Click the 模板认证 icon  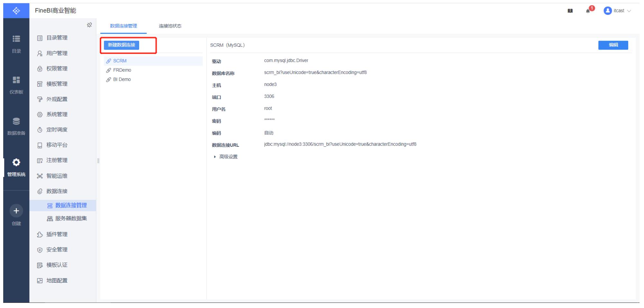point(40,265)
